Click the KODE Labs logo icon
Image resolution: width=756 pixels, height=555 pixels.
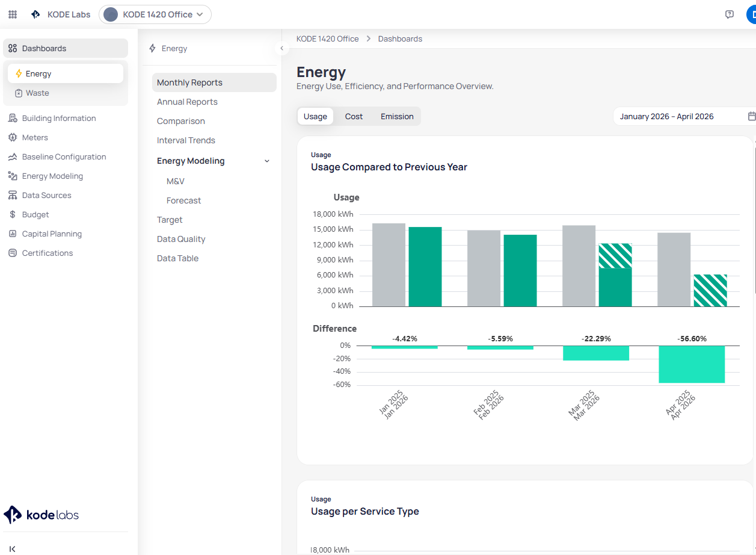point(35,14)
